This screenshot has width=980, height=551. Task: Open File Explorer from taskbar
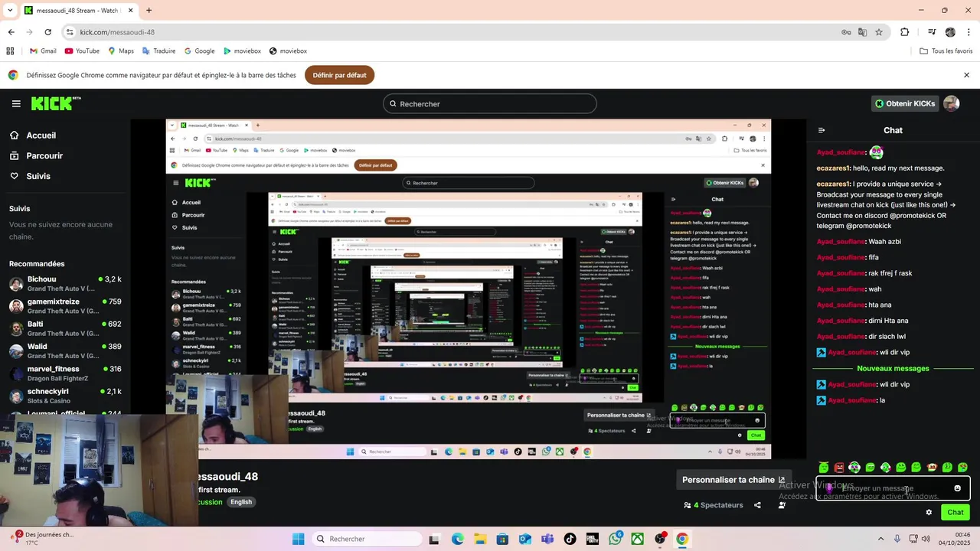[480, 539]
